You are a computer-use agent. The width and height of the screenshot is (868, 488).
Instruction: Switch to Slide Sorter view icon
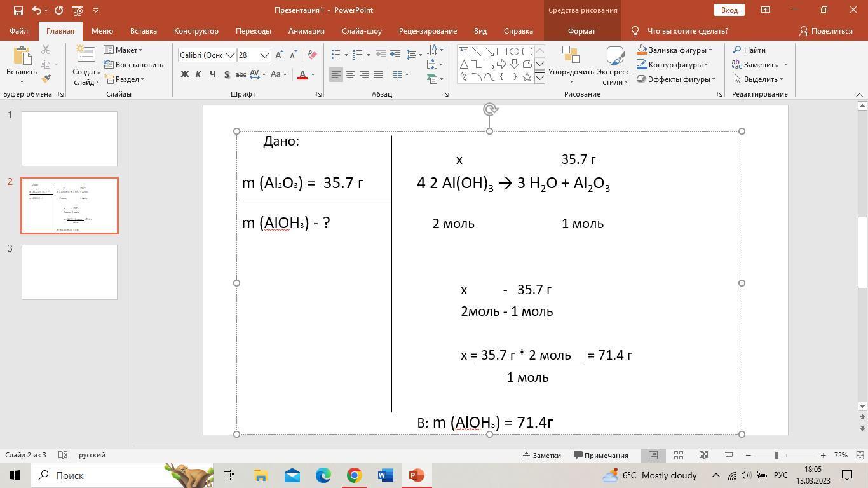pyautogui.click(x=678, y=456)
